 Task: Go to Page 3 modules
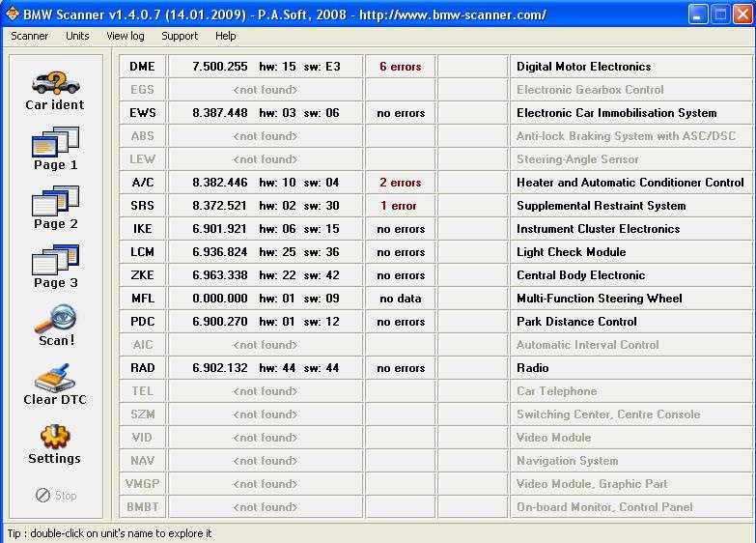point(55,260)
